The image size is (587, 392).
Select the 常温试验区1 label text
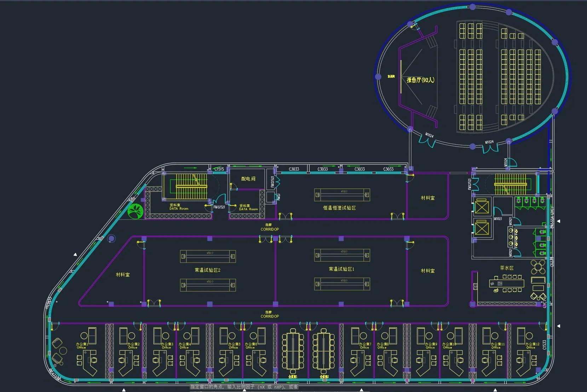(341, 269)
